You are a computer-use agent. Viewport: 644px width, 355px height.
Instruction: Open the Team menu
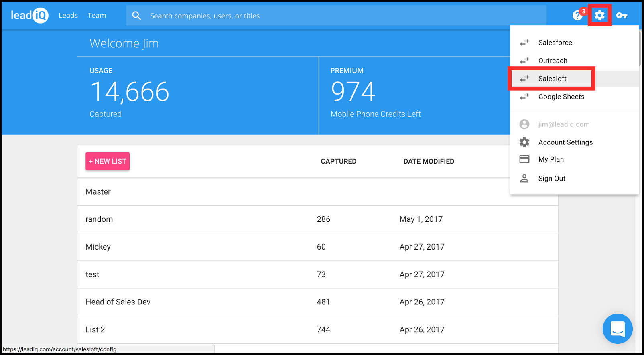(97, 16)
